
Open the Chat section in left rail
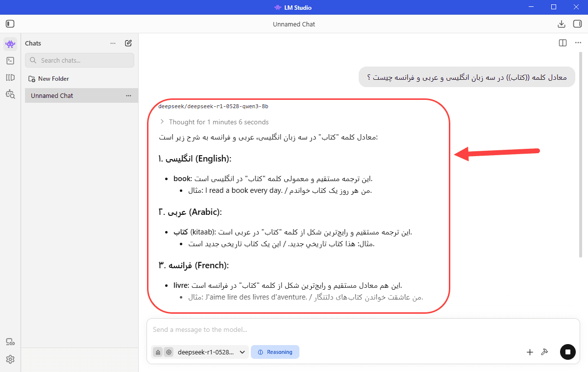pyautogui.click(x=10, y=44)
